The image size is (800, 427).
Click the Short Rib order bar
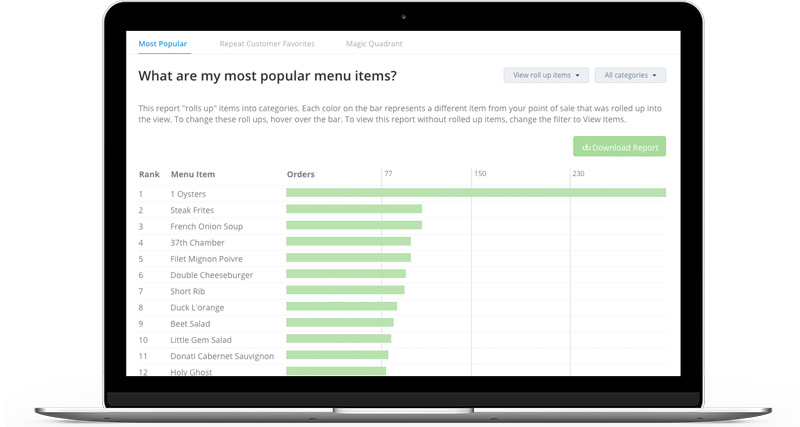(x=345, y=290)
